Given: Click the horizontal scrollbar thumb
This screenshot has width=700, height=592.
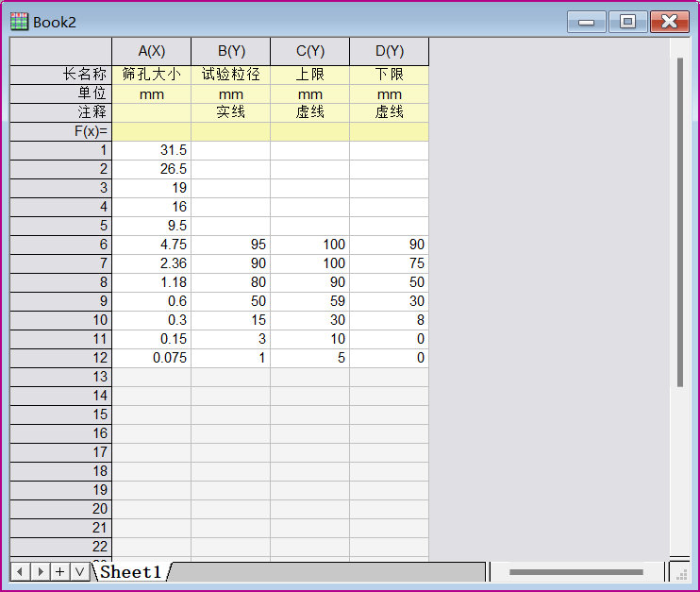Looking at the screenshot, I should pyautogui.click(x=575, y=572).
